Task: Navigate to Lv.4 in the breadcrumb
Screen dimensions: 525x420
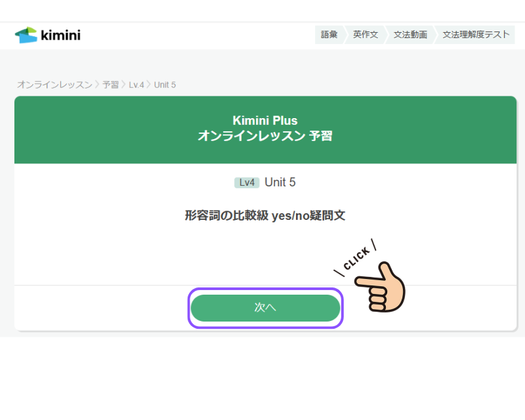Action: point(136,85)
